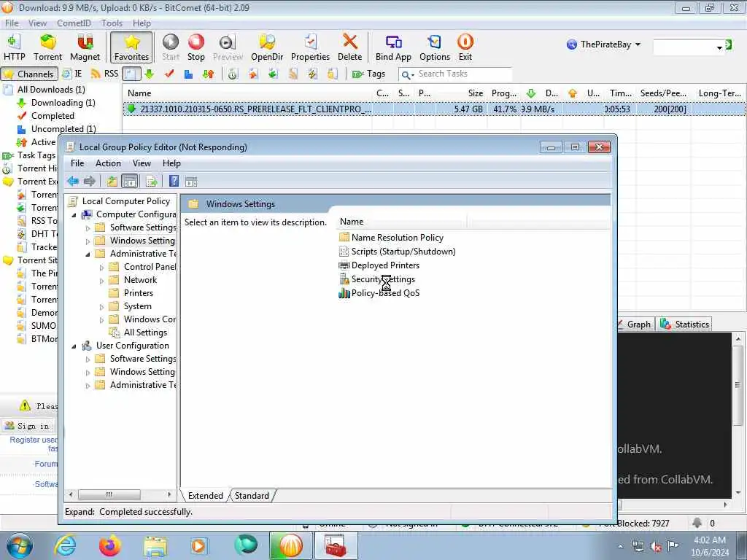
Task: Click the muted volume tray icon
Action: 656,546
